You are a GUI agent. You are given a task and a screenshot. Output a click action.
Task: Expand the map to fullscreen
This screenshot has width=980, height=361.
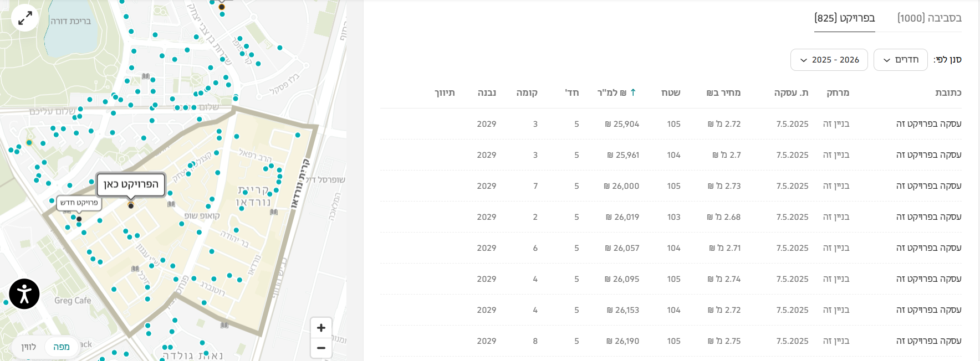point(25,18)
